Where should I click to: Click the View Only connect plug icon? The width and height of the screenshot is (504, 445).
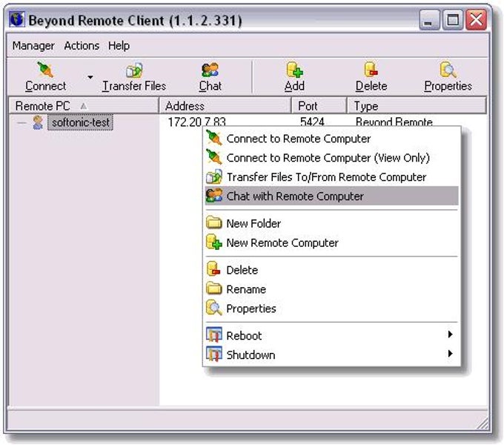214,157
